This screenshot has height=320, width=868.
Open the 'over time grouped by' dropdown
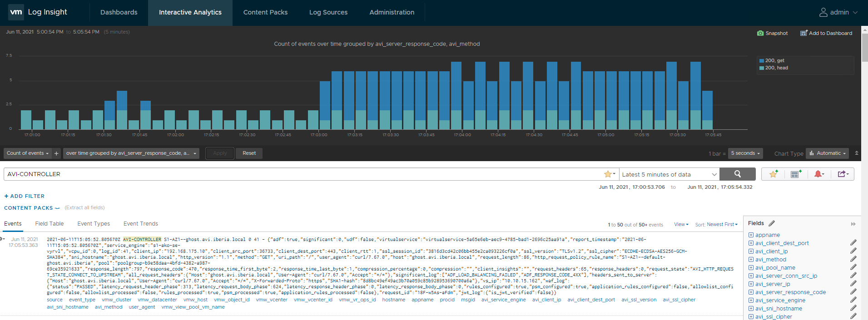pyautogui.click(x=131, y=153)
